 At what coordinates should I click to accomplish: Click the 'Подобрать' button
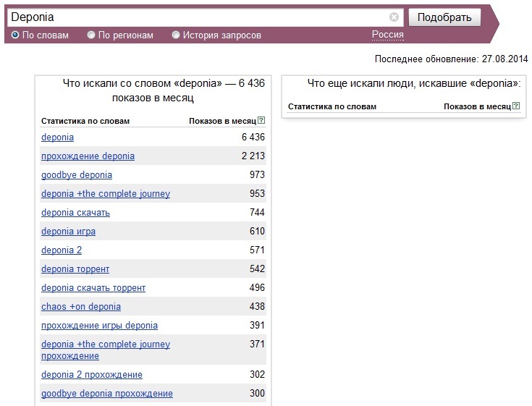(444, 17)
